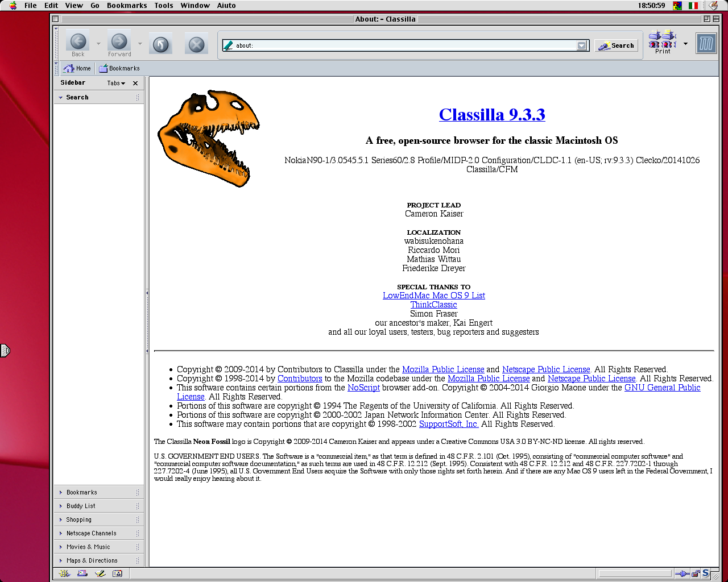
Task: Stop loading with the Stop button
Action: 196,44
